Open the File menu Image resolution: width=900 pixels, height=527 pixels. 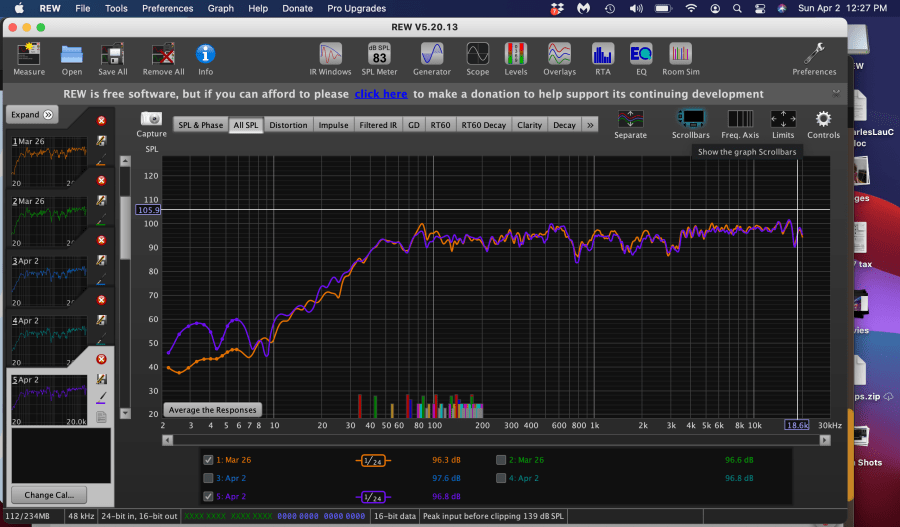[83, 9]
